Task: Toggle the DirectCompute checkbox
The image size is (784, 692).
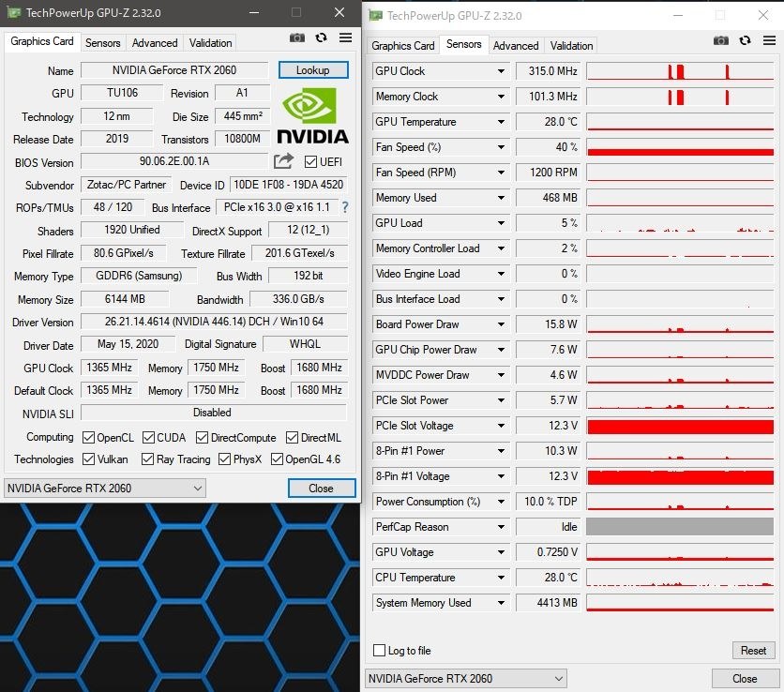Action: (202, 438)
